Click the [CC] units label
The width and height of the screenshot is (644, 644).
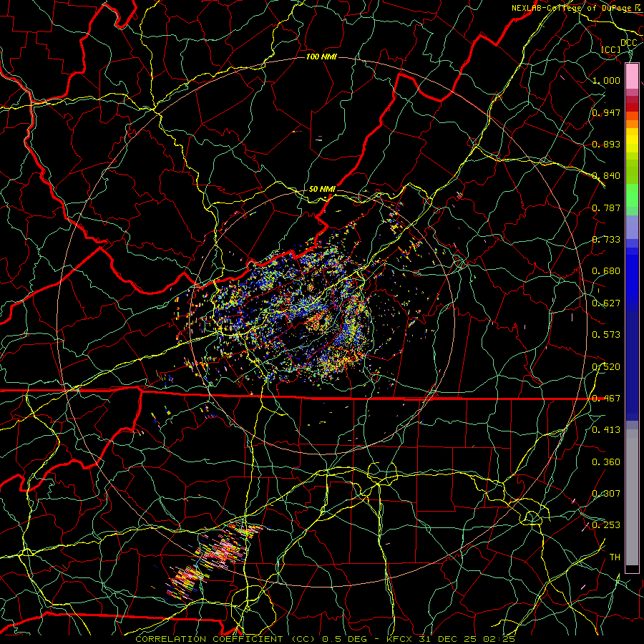(611, 49)
